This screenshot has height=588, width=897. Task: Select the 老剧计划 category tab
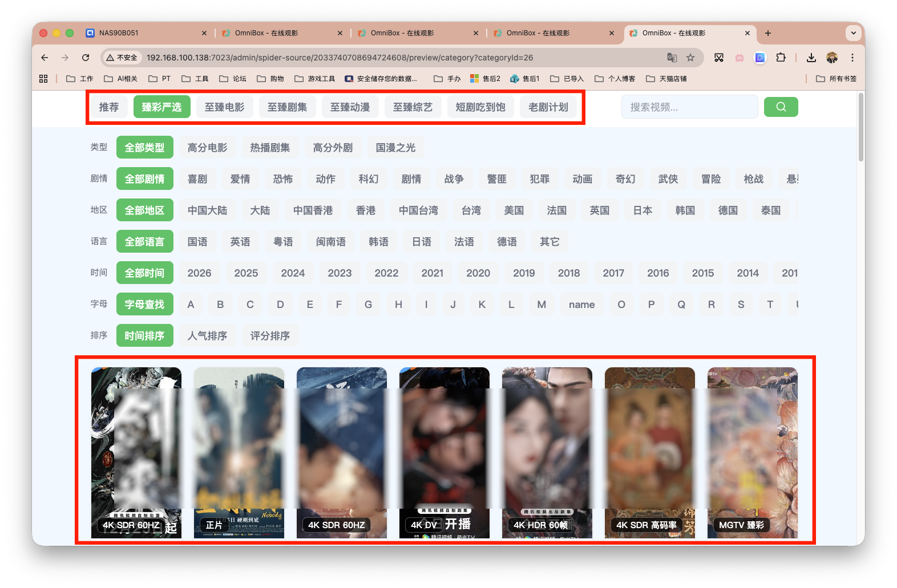click(x=548, y=107)
